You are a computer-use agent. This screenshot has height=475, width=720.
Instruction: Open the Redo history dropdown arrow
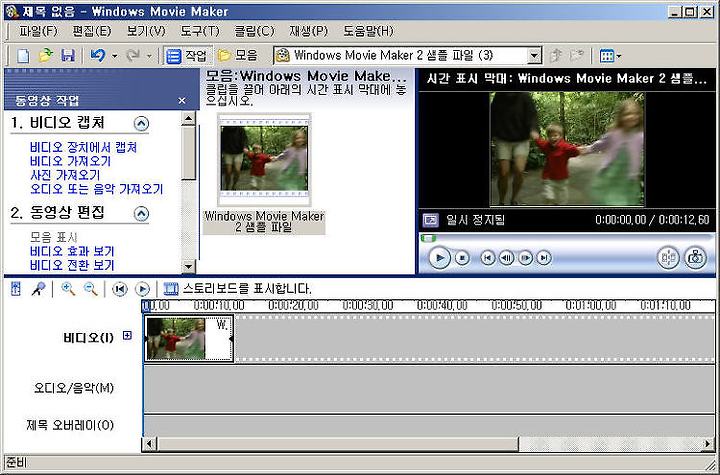coord(149,56)
